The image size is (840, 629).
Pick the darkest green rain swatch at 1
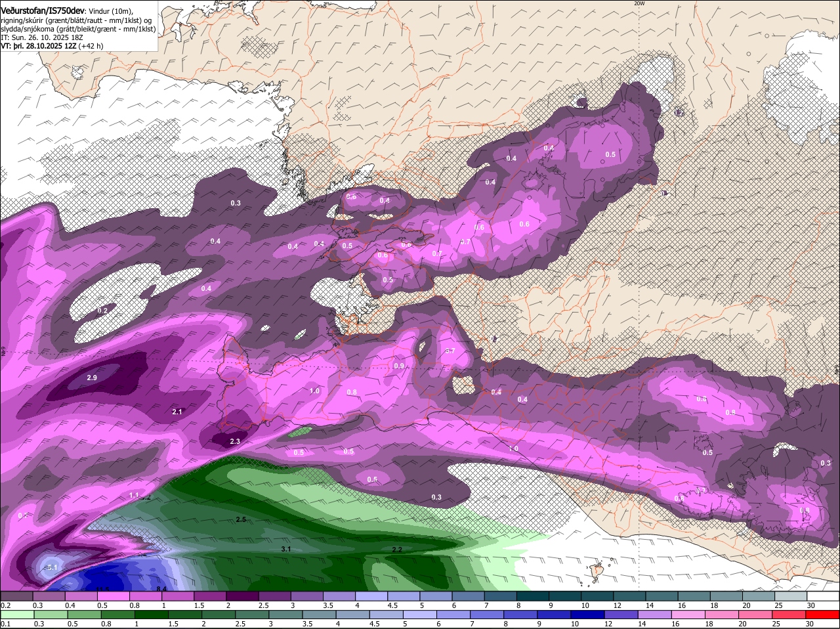click(151, 615)
